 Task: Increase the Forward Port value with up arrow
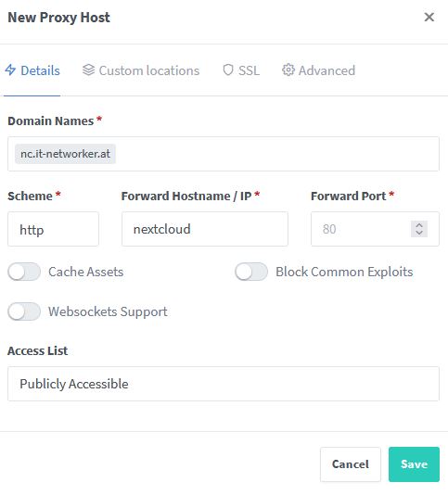pyautogui.click(x=419, y=225)
